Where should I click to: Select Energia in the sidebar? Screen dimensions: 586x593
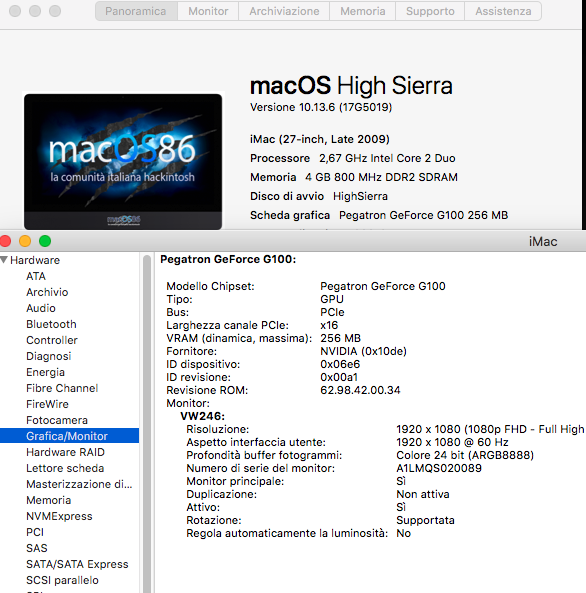[x=45, y=372]
